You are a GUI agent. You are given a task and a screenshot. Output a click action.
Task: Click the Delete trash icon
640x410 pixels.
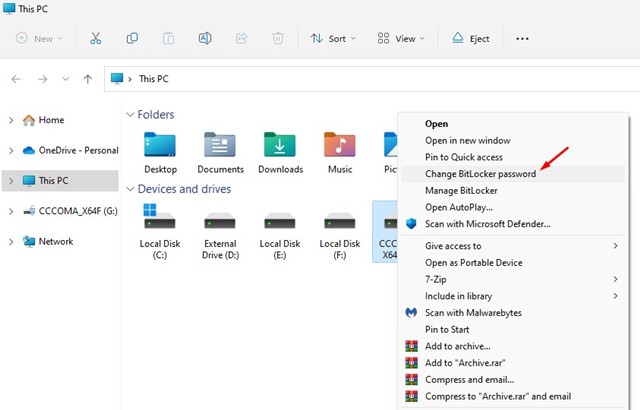point(278,39)
